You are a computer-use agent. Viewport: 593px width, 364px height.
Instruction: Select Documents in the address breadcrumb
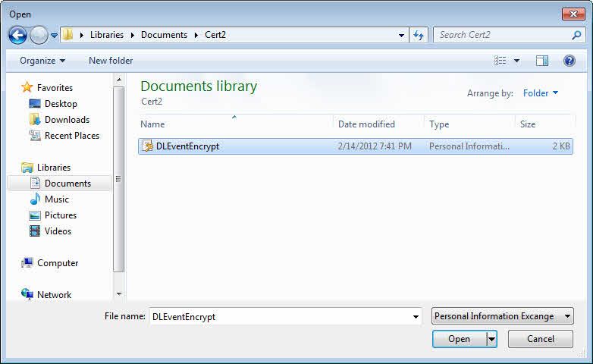[164, 35]
